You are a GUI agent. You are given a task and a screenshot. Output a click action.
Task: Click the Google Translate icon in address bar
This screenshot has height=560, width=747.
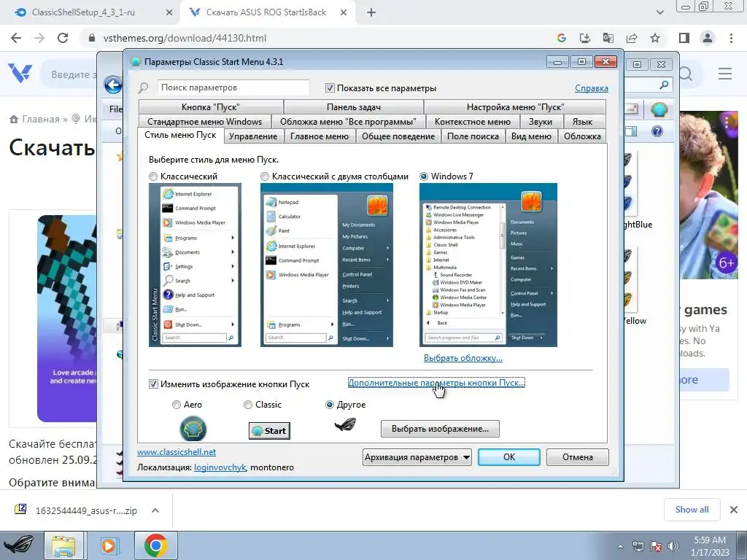[608, 38]
